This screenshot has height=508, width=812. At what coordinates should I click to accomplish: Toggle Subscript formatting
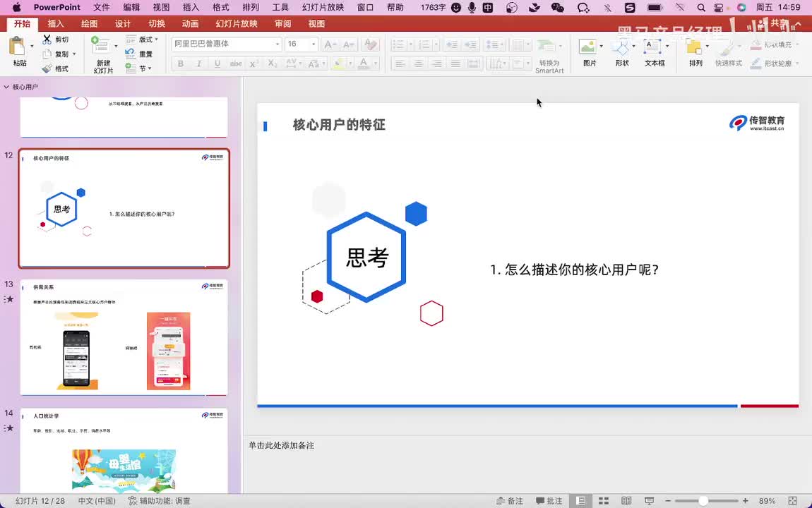pos(273,64)
